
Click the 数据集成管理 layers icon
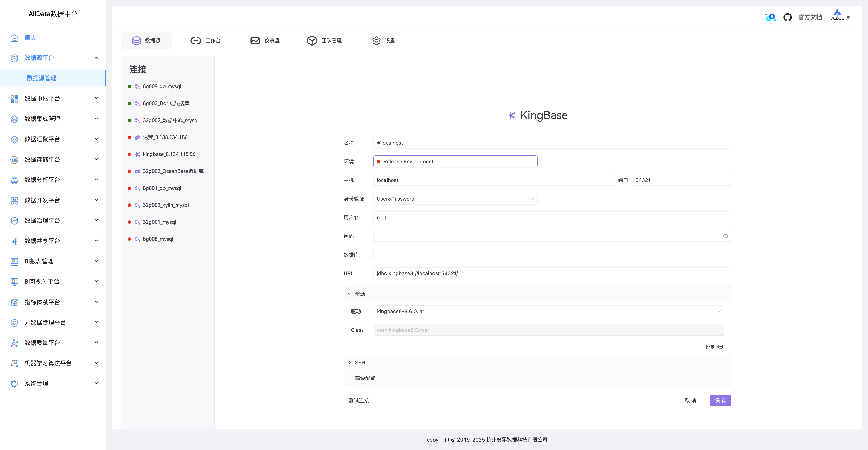point(14,119)
